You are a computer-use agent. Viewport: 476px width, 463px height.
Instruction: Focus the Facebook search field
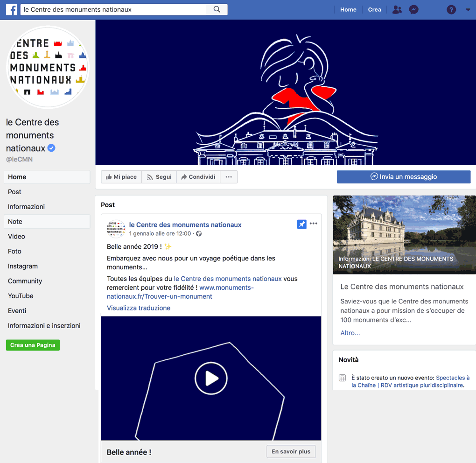click(113, 9)
